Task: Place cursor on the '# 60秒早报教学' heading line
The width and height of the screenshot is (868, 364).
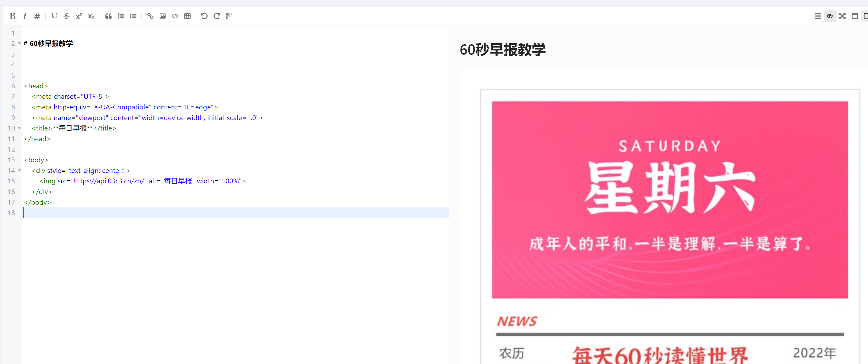Action: pyautogui.click(x=48, y=43)
